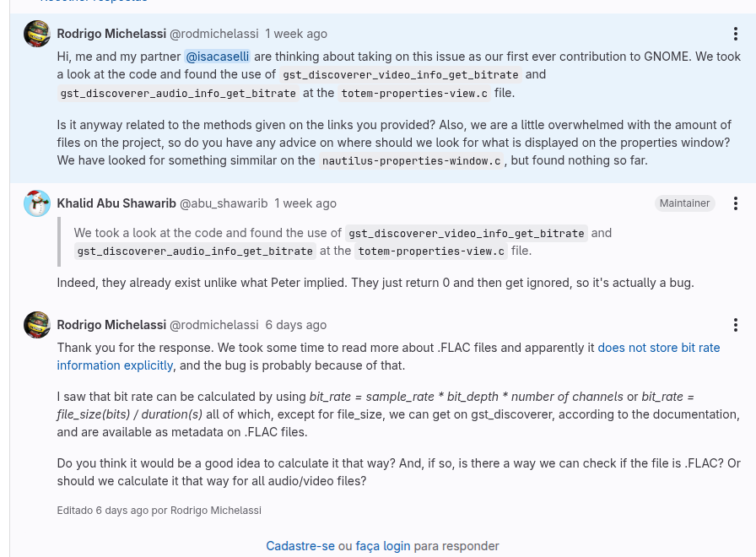Open Khalid Abu Shawarib's profile name
The width and height of the screenshot is (756, 557).
116,203
